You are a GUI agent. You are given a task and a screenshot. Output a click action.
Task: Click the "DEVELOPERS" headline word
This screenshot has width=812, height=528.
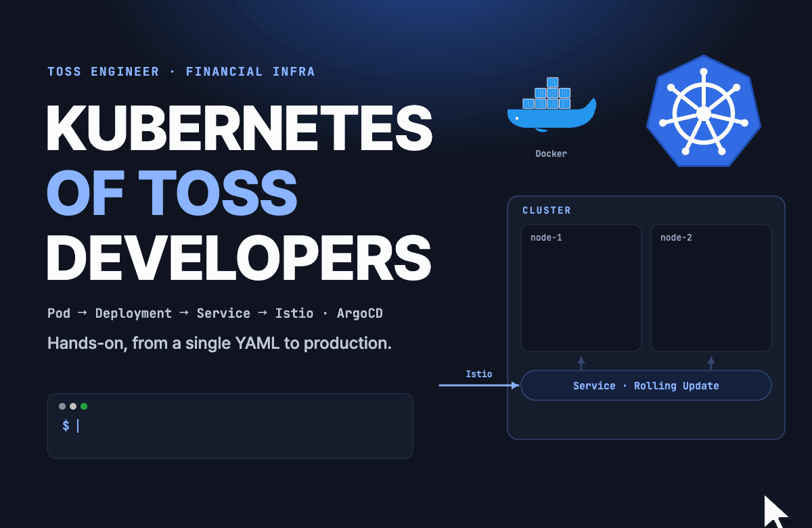(x=239, y=257)
